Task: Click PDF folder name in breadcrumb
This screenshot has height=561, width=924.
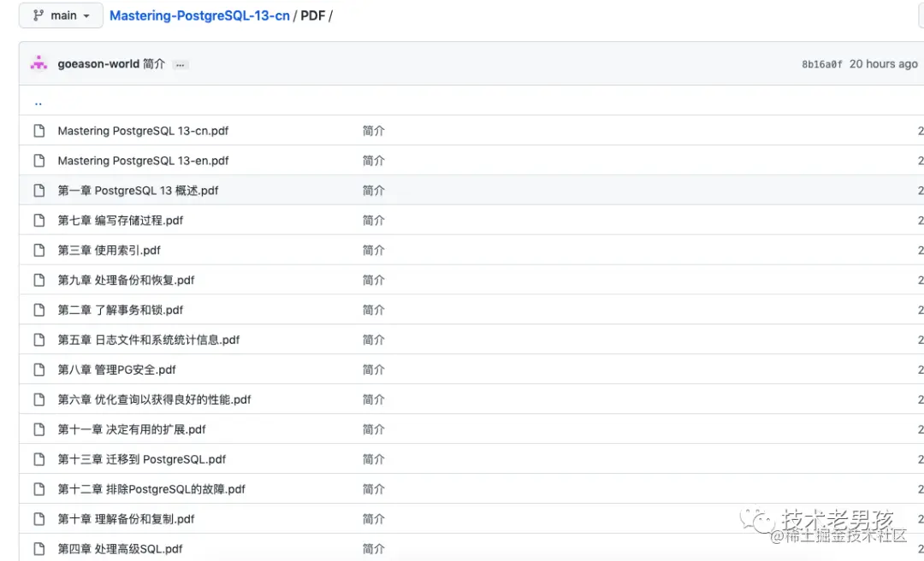Action: (x=313, y=16)
